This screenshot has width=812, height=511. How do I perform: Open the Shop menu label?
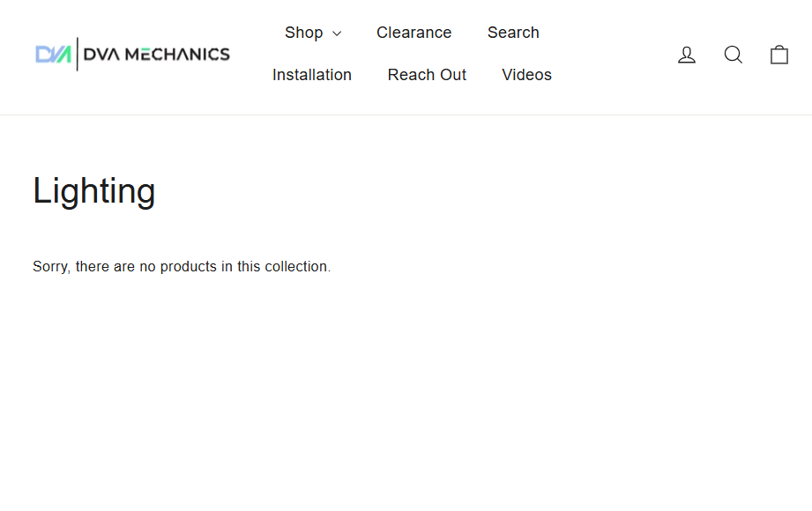303,33
